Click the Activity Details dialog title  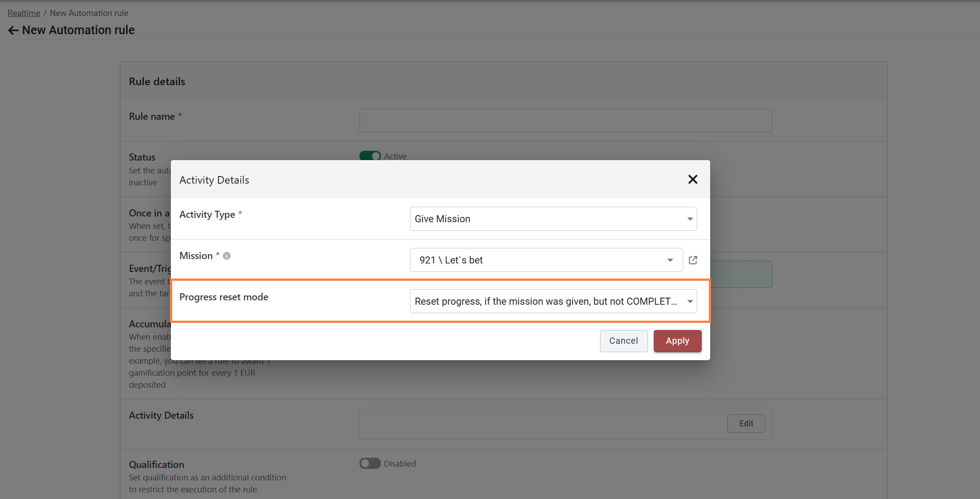point(214,180)
